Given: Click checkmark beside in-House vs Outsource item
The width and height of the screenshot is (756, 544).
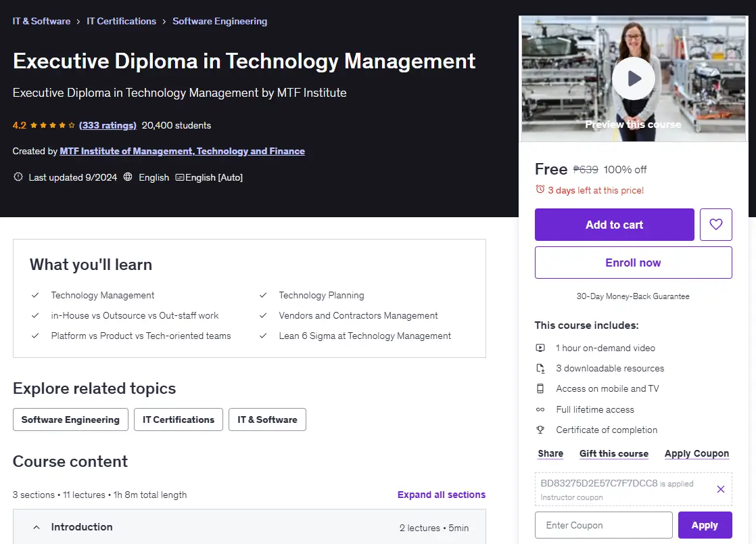Looking at the screenshot, I should (x=35, y=315).
